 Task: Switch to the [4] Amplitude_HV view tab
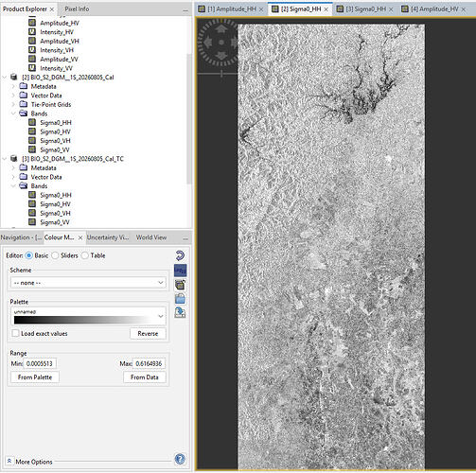tap(433, 9)
